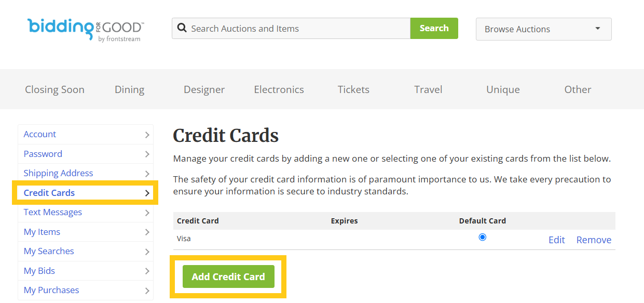Click the BiddingForGood logo
Image resolution: width=644 pixels, height=303 pixels.
(86, 30)
